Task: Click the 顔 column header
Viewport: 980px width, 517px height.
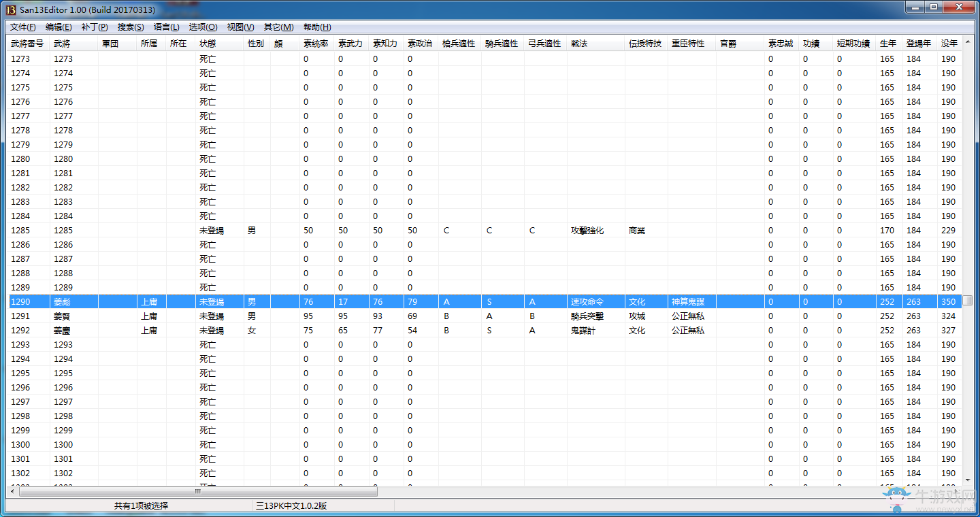Action: click(284, 44)
